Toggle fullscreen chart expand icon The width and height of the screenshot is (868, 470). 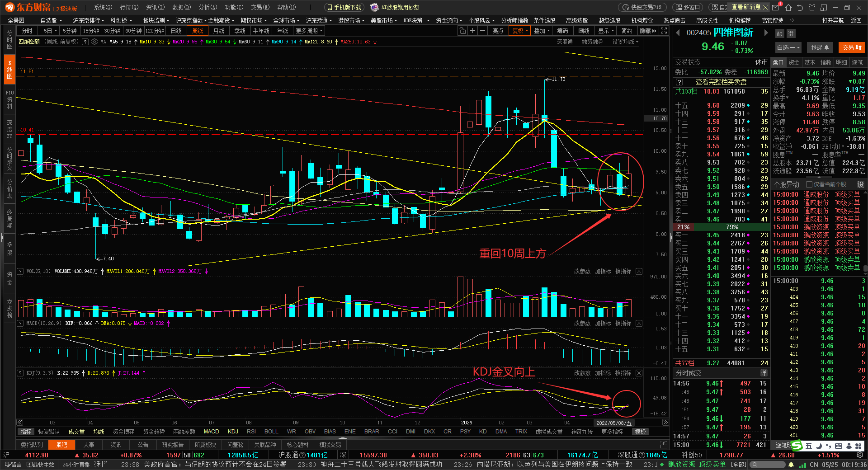coord(664,31)
